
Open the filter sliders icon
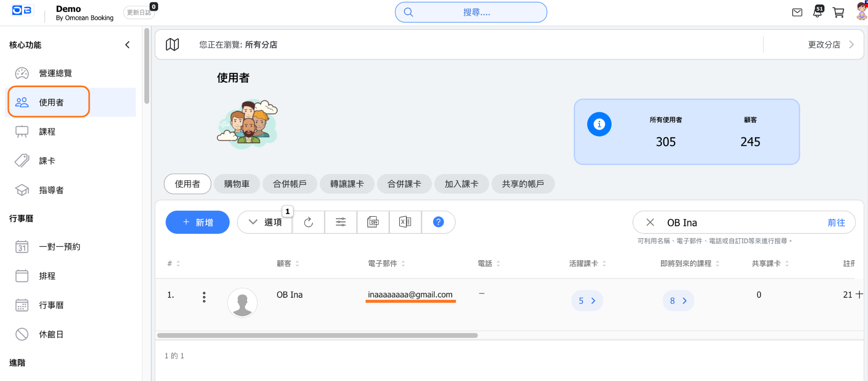point(341,222)
